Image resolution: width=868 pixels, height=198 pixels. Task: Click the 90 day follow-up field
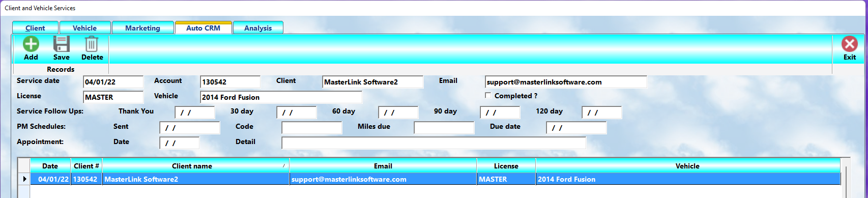(500, 112)
